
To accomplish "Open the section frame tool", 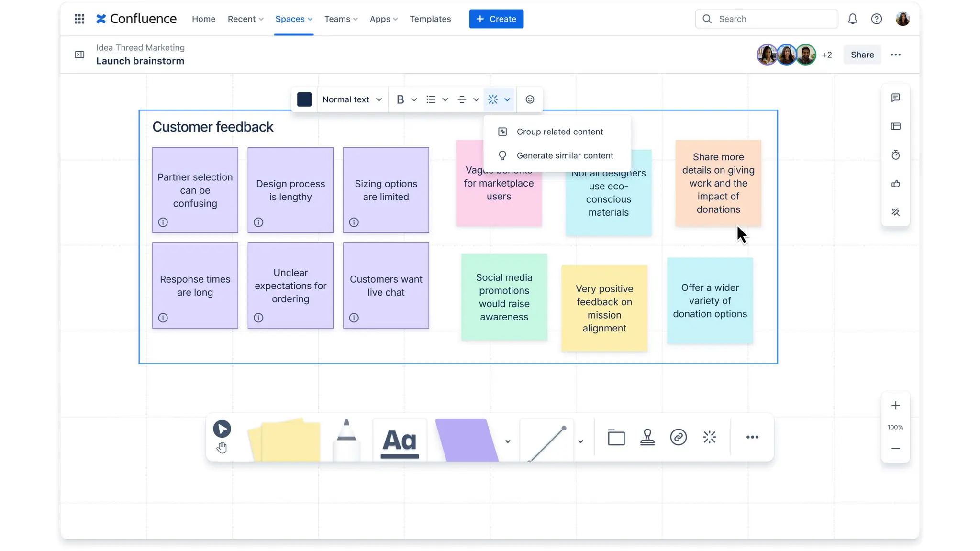I will click(616, 437).
